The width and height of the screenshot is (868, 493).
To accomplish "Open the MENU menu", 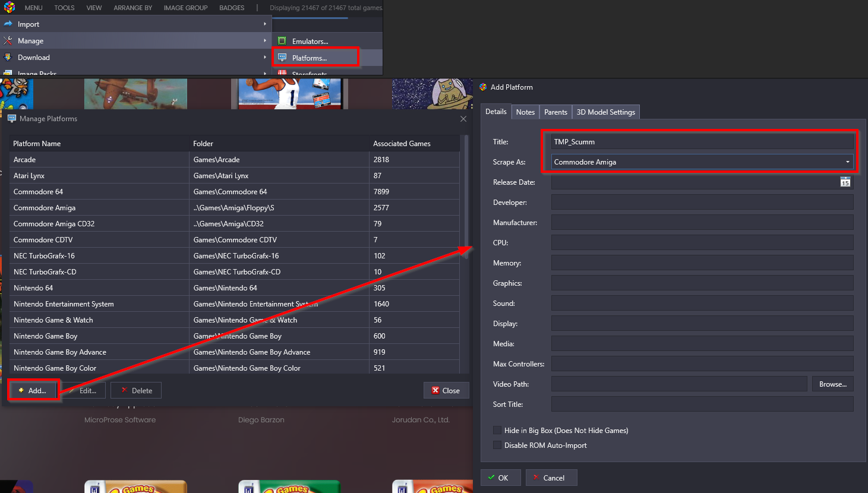I will point(33,8).
